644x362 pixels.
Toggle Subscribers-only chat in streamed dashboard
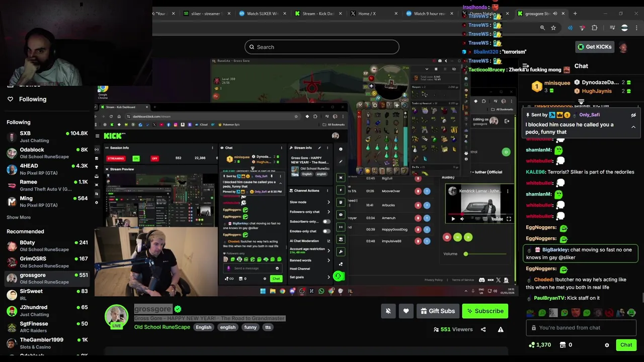tap(327, 222)
